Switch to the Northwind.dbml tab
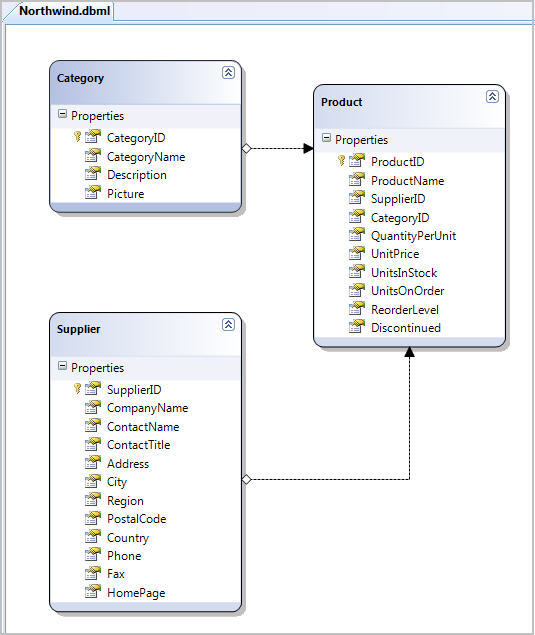The width and height of the screenshot is (535, 635). click(x=64, y=11)
